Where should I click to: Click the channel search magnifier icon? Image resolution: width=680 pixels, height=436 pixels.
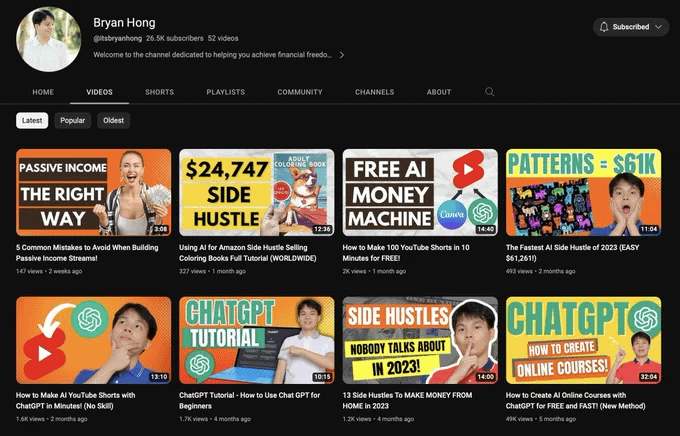489,92
